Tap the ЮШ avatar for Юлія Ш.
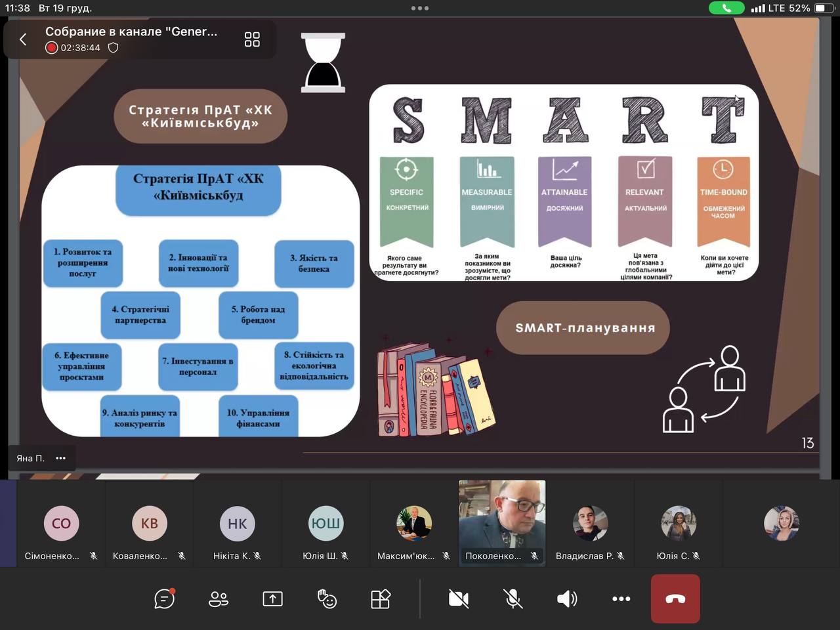The image size is (840, 630). (x=325, y=523)
